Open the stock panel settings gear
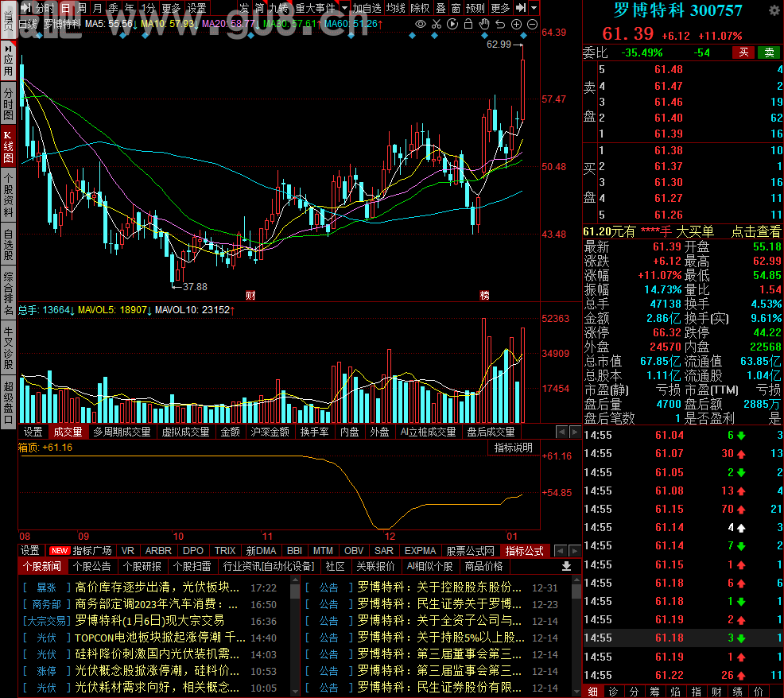 click(774, 10)
